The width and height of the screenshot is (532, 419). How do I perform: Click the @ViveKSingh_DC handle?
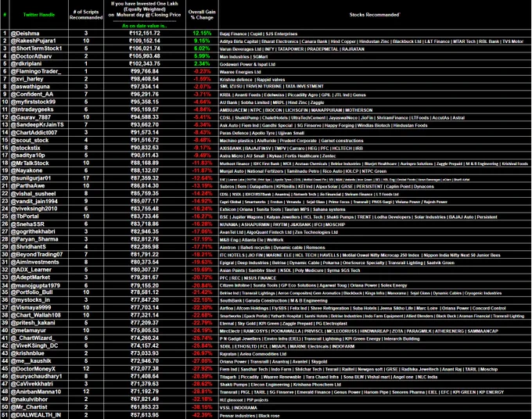(x=34, y=346)
